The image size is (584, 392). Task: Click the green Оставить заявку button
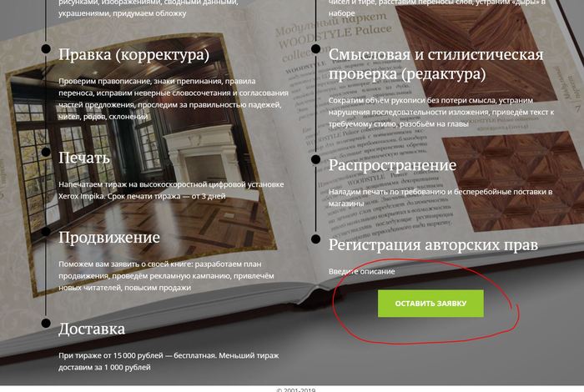tap(430, 304)
